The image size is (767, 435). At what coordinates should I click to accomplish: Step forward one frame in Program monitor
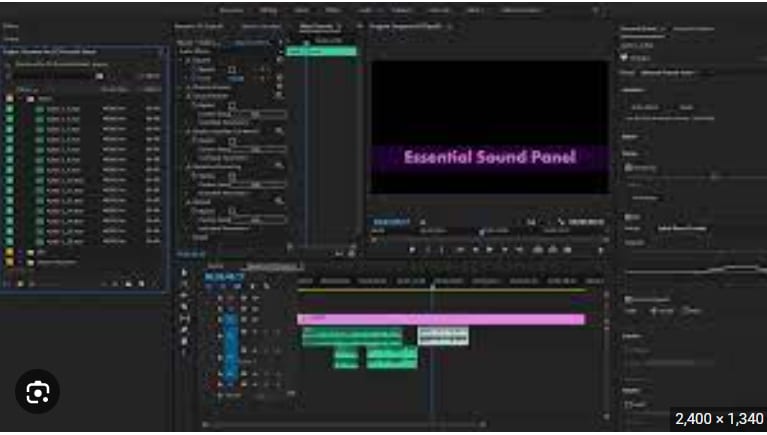(504, 250)
